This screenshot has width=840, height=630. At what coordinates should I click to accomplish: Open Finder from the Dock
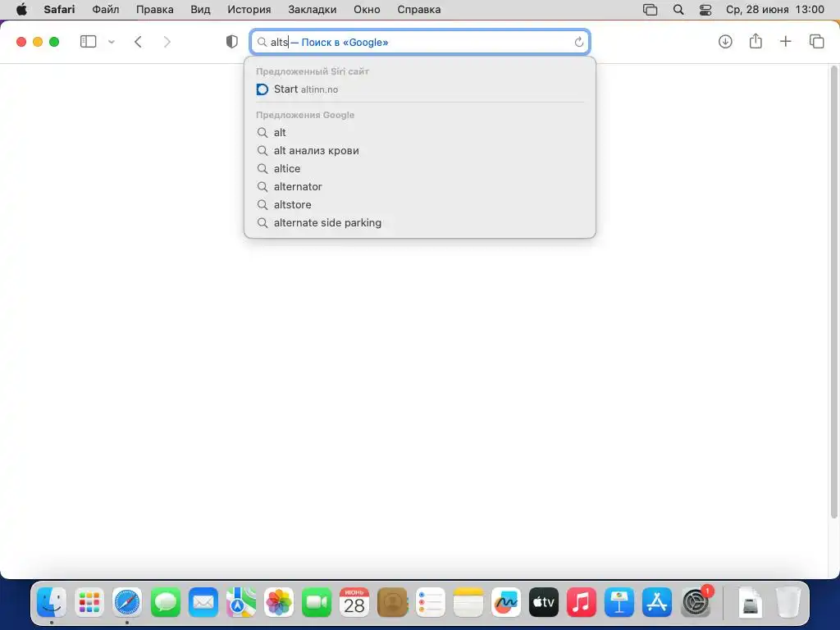pyautogui.click(x=52, y=602)
